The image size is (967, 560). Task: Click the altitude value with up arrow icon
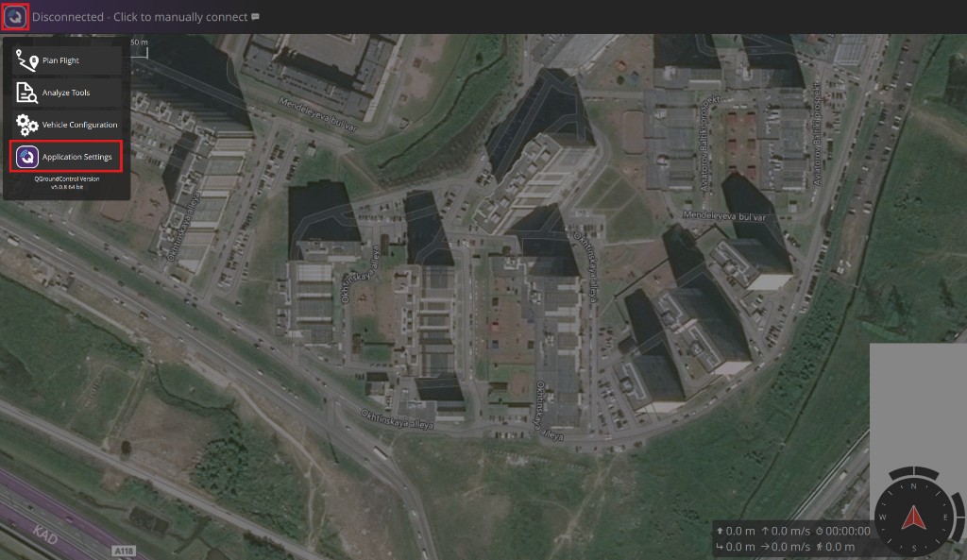pos(735,531)
